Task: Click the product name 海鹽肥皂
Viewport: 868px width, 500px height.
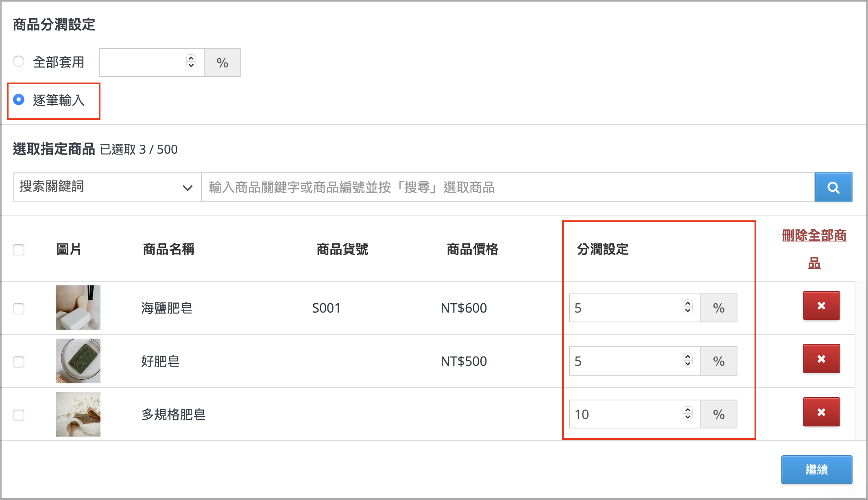Action: point(167,308)
